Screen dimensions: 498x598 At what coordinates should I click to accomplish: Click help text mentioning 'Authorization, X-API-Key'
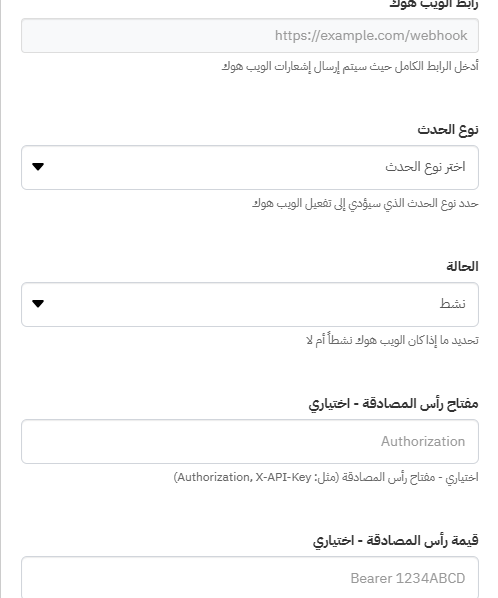(326, 477)
